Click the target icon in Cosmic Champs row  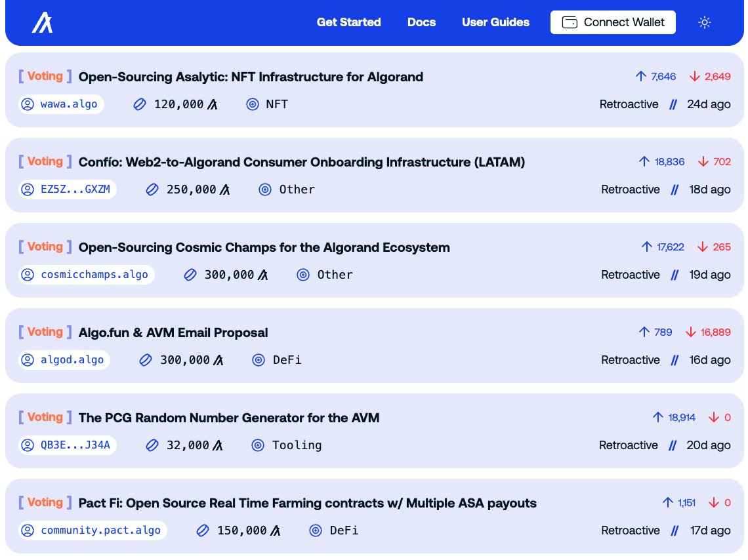(303, 275)
